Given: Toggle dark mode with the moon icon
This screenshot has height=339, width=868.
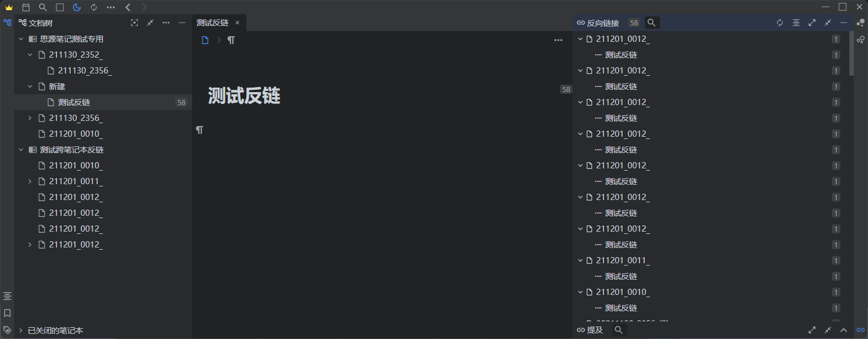Looking at the screenshot, I should point(77,7).
